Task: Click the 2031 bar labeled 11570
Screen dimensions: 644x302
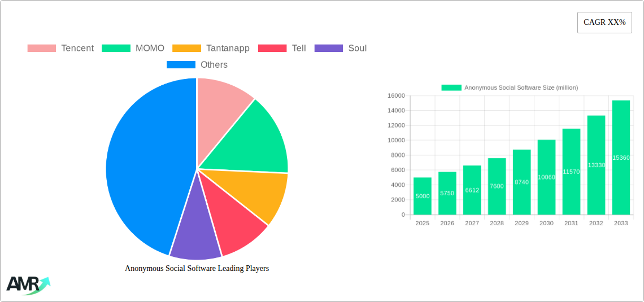Action: pos(571,172)
